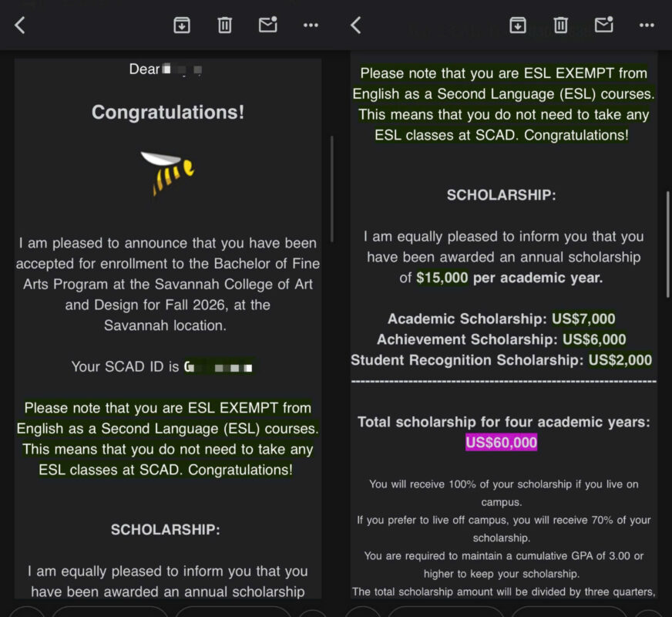The width and height of the screenshot is (672, 617).
Task: Tap the Achievement Scholarship US$6,000 amount
Action: 593,339
